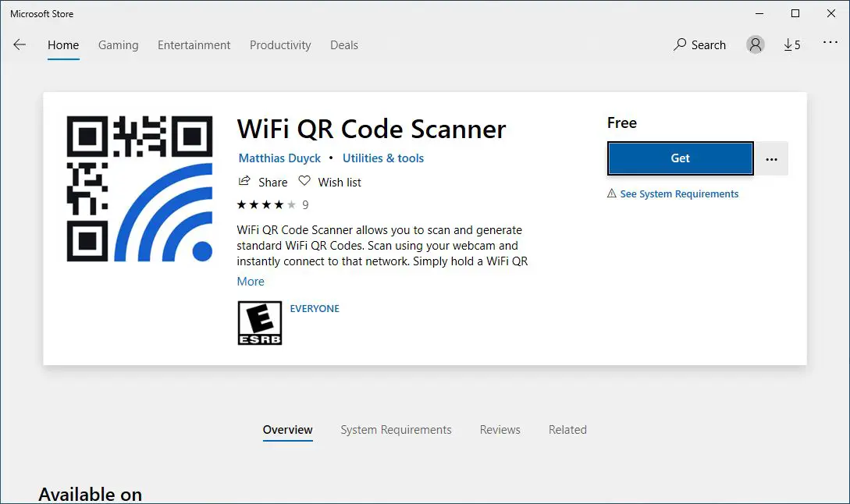850x504 pixels.
Task: Open the Matthias Duyck publisher link
Action: coord(279,158)
